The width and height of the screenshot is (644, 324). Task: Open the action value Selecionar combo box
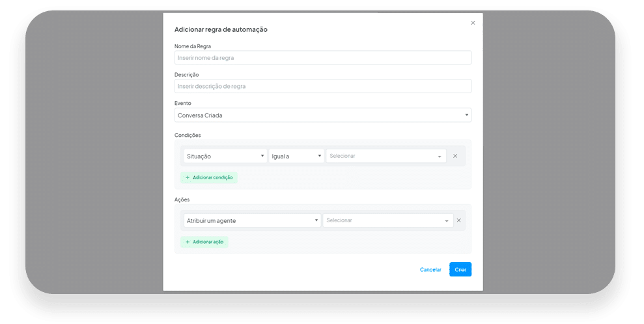click(x=388, y=220)
